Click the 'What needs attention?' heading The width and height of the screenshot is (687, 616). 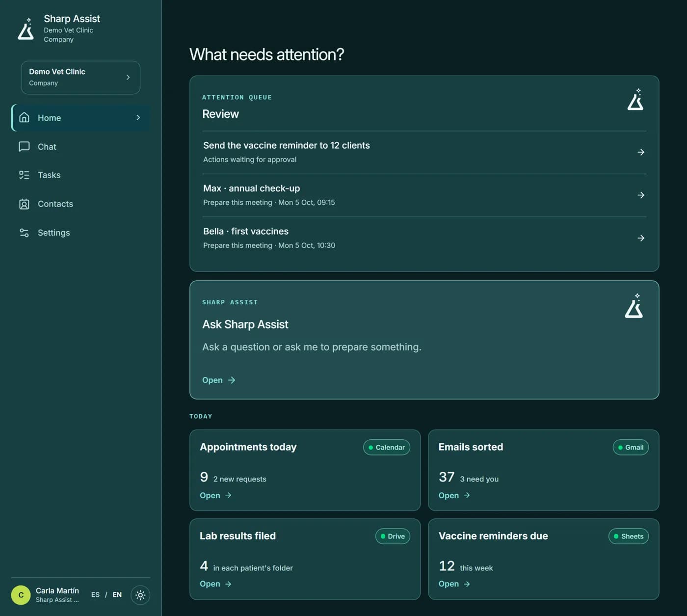[x=266, y=54]
